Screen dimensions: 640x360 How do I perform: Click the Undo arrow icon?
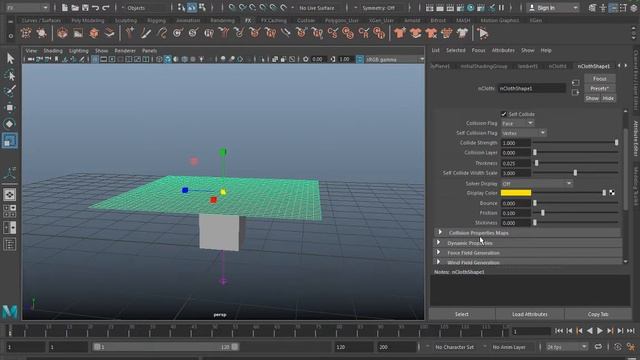point(96,7)
